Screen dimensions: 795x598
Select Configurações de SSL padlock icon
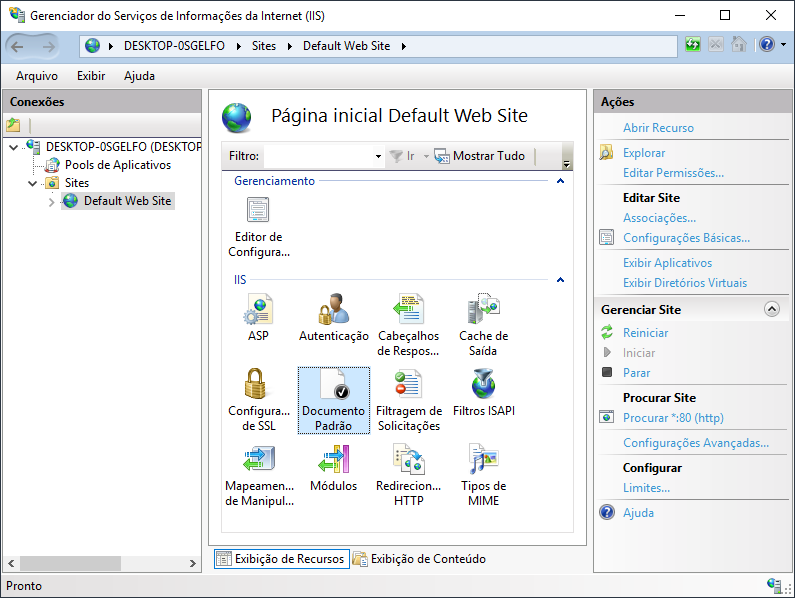pos(258,387)
